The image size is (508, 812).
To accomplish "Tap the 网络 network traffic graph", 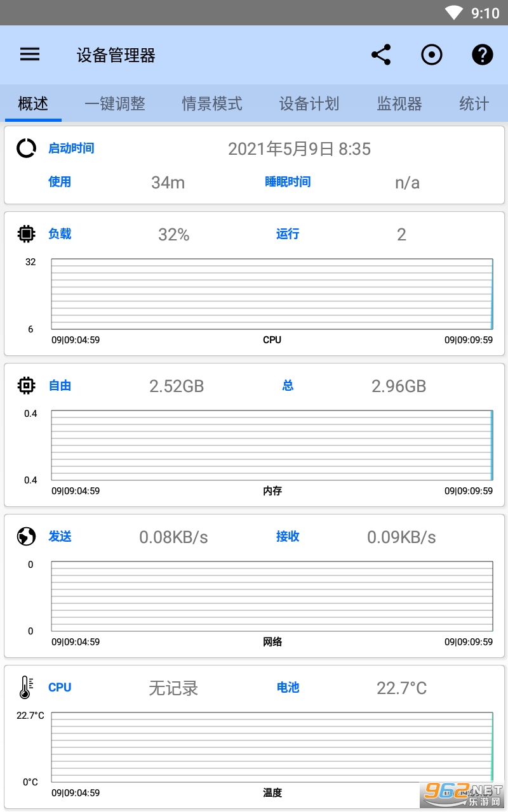I will [272, 596].
